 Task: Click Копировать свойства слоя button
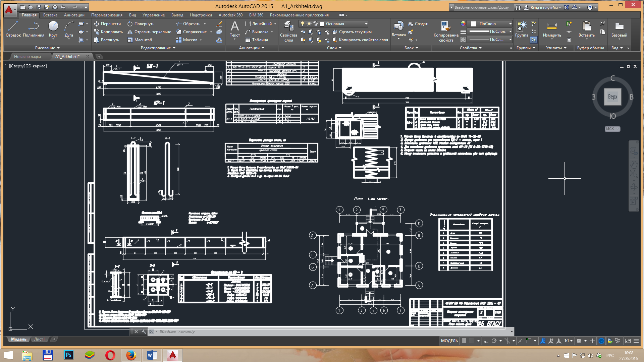pos(360,40)
